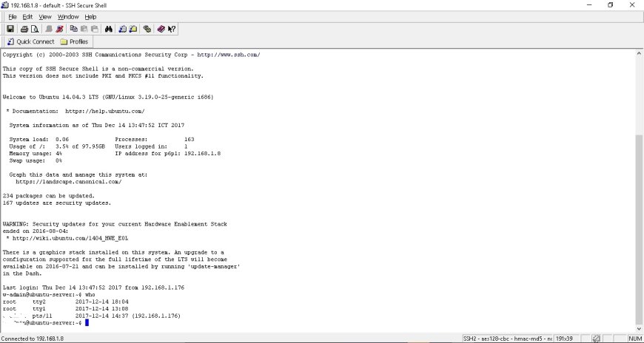Click 'This copy of SSH Secure Shell' line
644x343 pixels.
(x=98, y=69)
